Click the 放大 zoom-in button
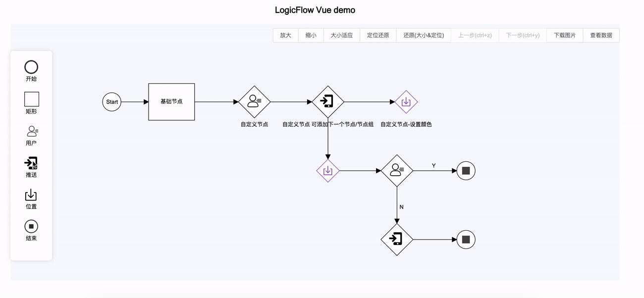The image size is (644, 298). (285, 35)
